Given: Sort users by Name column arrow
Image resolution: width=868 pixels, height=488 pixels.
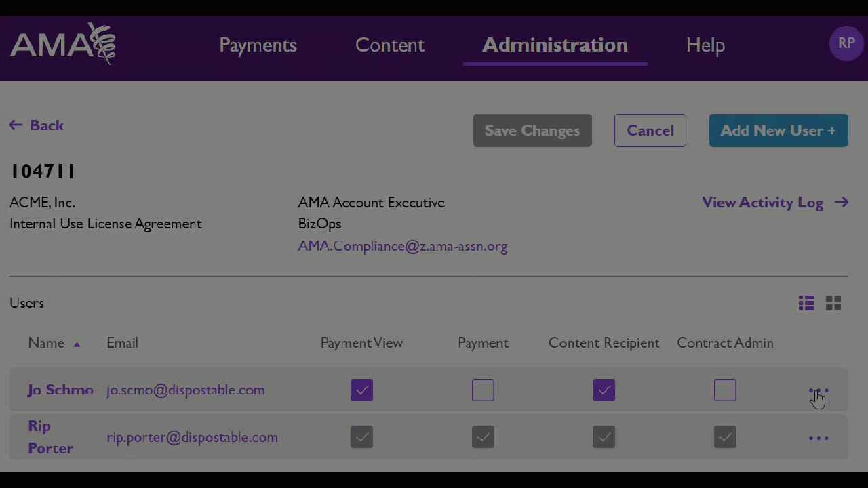Looking at the screenshot, I should click(77, 344).
